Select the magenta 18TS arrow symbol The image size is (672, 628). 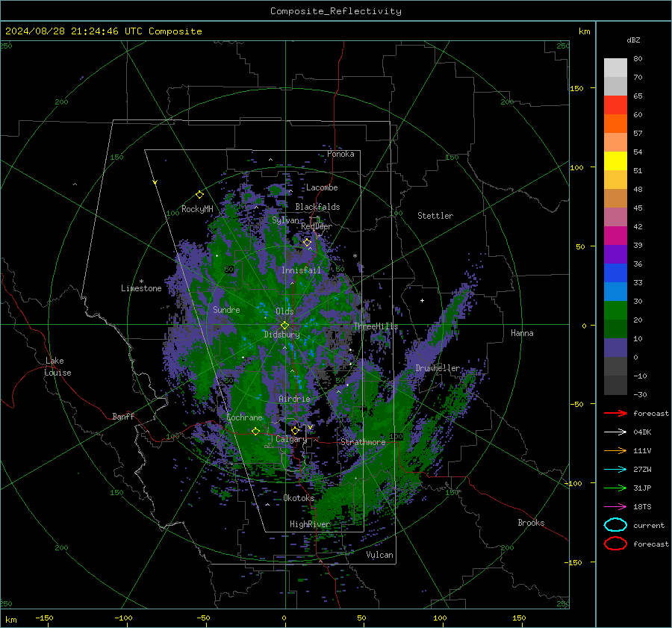[x=615, y=507]
